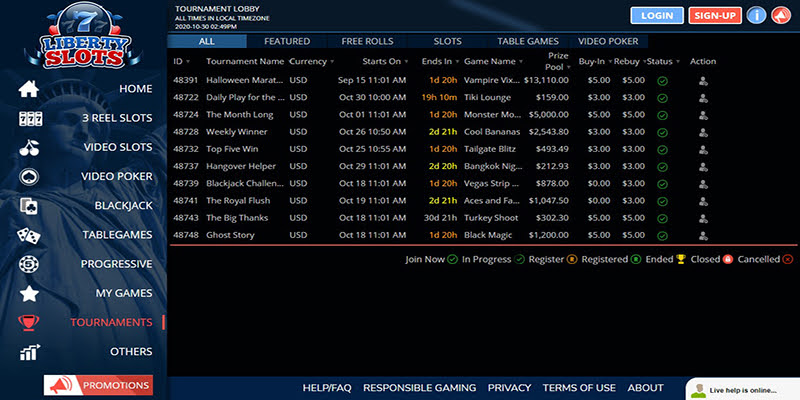The width and height of the screenshot is (800, 400).
Task: Sort by the Currency column
Action: pos(312,61)
